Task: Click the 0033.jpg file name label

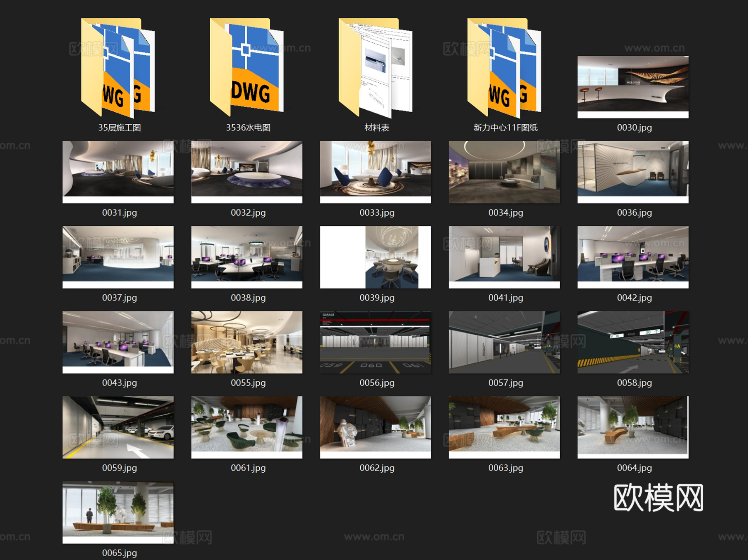Action: point(377,213)
